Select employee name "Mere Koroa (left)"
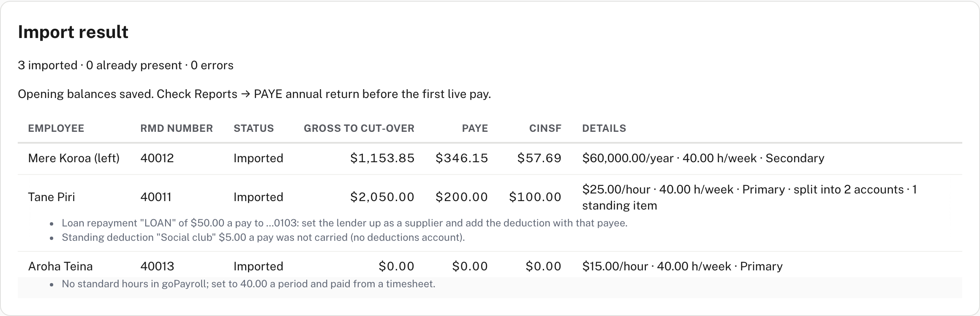This screenshot has height=316, width=980. tap(74, 158)
